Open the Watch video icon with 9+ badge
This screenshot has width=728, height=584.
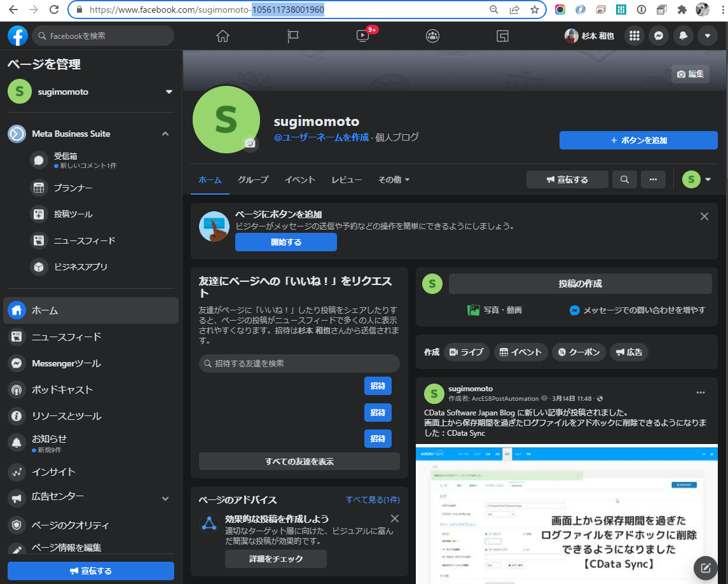click(x=363, y=36)
